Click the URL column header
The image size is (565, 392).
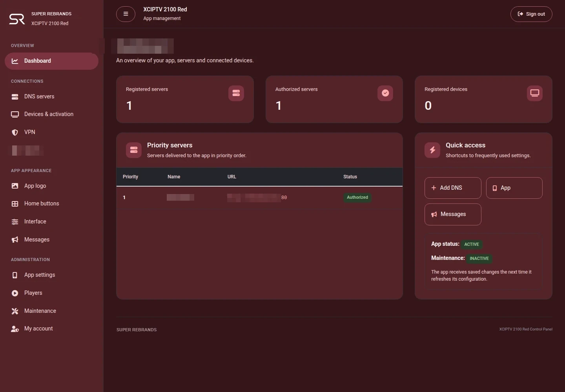tap(232, 177)
